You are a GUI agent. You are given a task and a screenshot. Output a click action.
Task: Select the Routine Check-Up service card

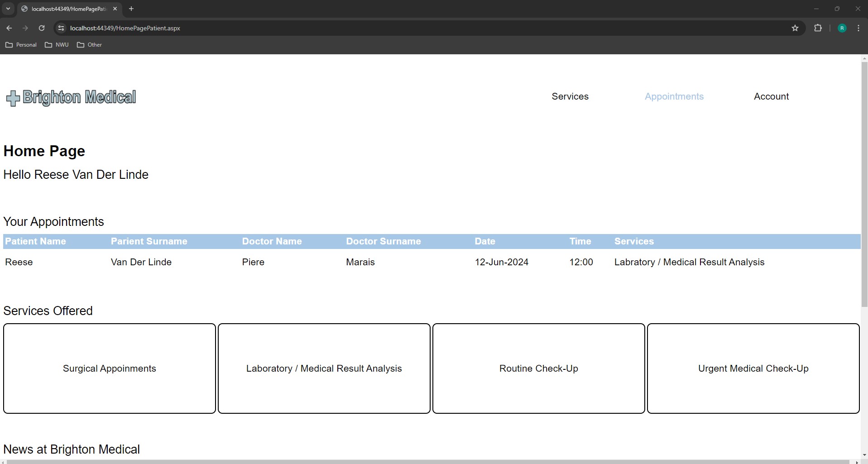(x=539, y=368)
